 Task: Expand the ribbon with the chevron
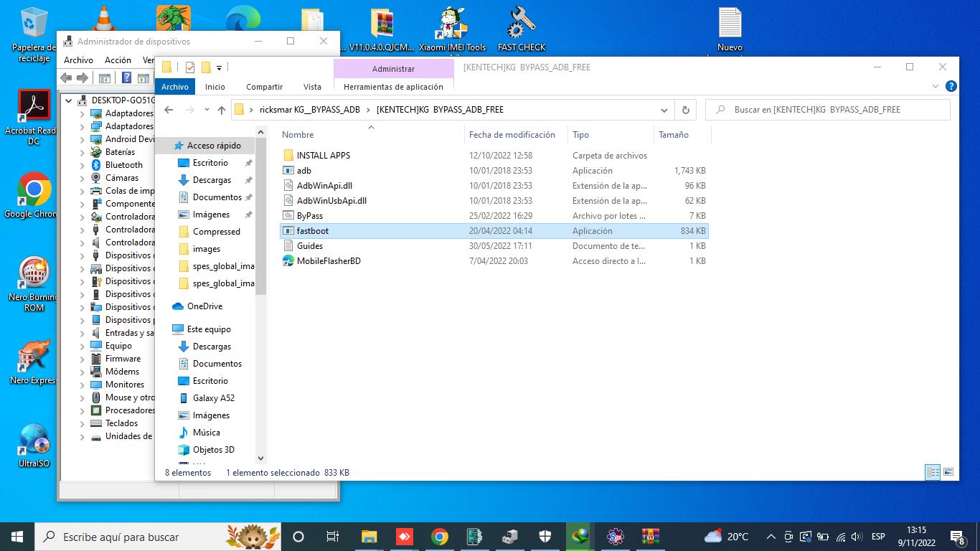[x=936, y=86]
